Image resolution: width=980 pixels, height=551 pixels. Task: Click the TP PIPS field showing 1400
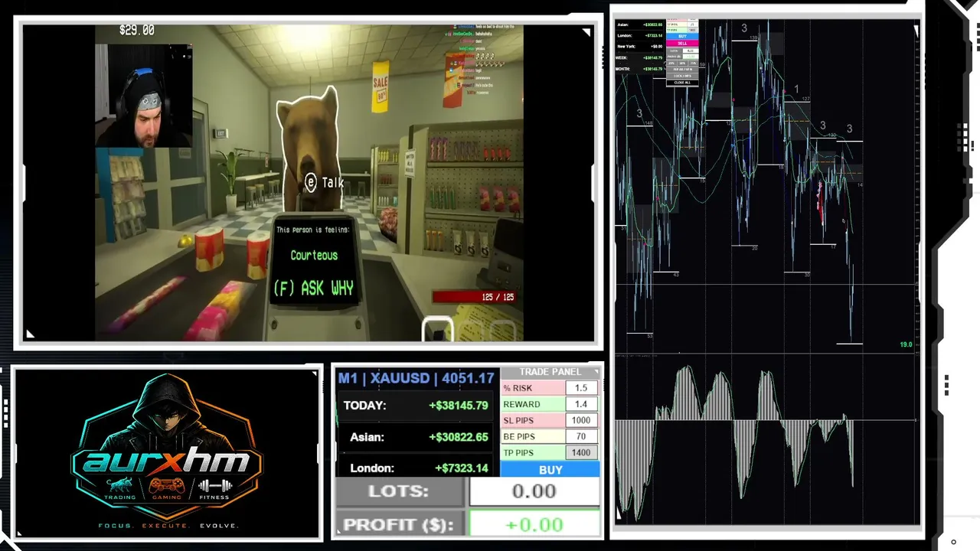pos(581,452)
